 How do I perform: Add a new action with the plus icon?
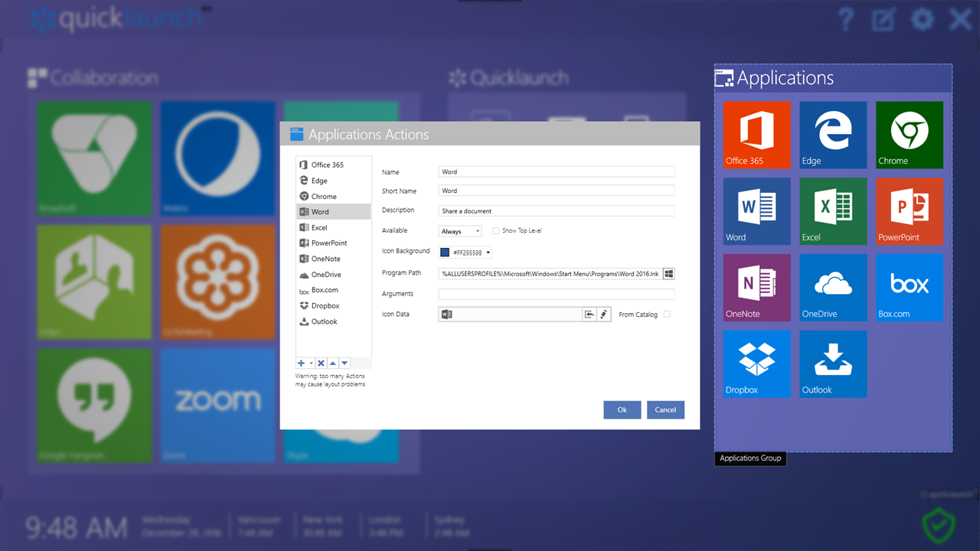point(301,364)
